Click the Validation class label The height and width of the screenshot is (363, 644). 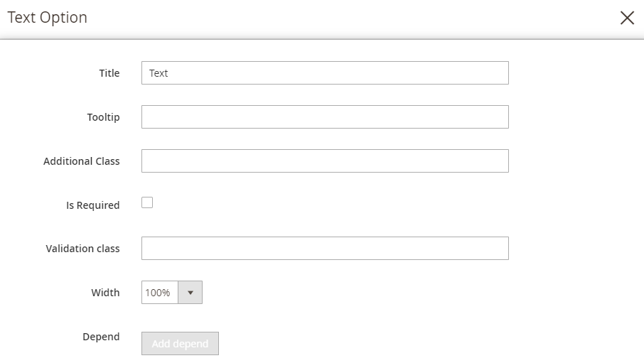coord(82,249)
